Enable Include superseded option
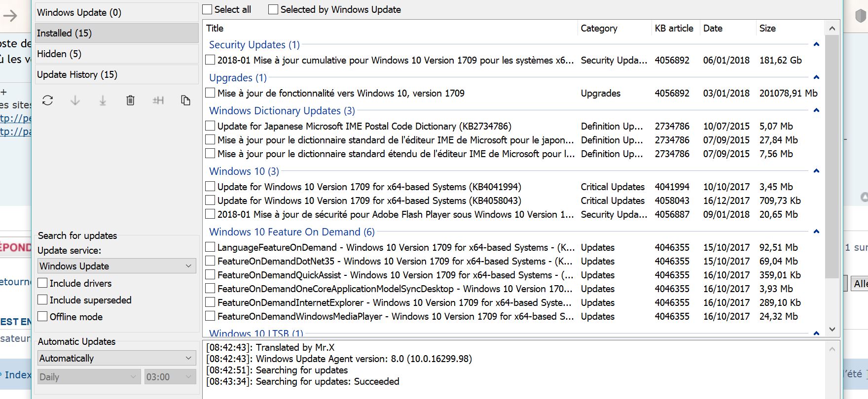This screenshot has height=399, width=868. coord(43,300)
